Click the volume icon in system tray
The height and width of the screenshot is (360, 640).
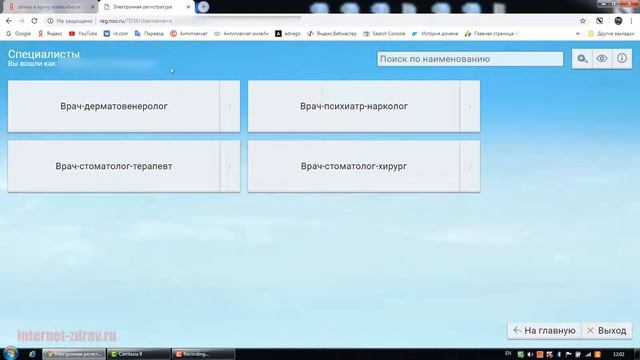coord(530,354)
